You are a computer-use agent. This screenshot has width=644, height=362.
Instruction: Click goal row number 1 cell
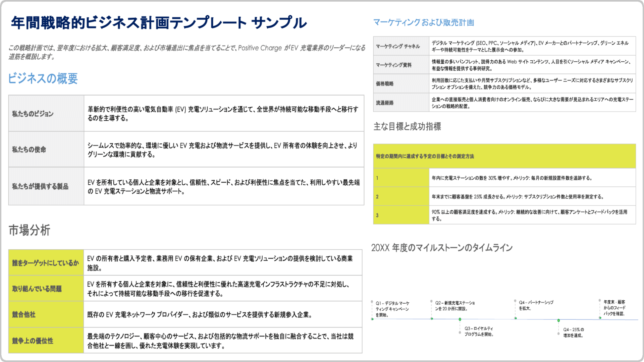401,178
